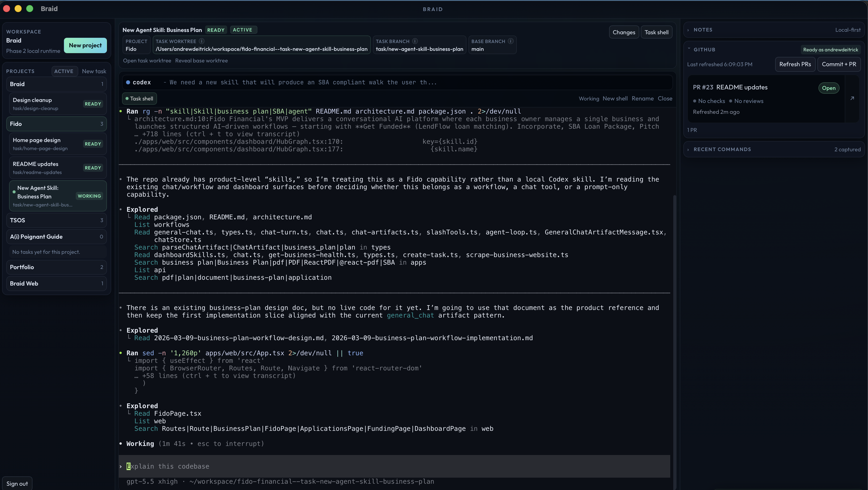
Task: Expand the Portfolio project
Action: pos(56,267)
